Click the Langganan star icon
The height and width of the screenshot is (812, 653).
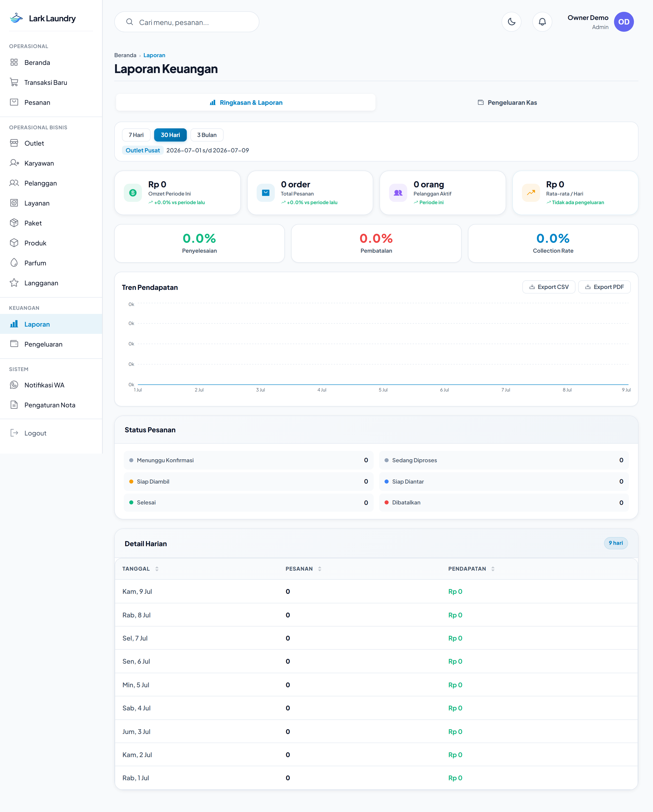click(x=14, y=283)
